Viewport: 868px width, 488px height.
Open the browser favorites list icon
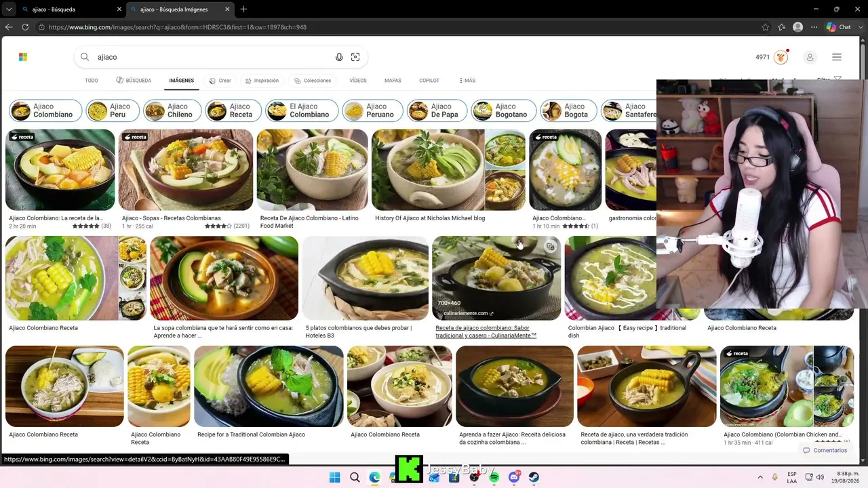[x=782, y=27]
